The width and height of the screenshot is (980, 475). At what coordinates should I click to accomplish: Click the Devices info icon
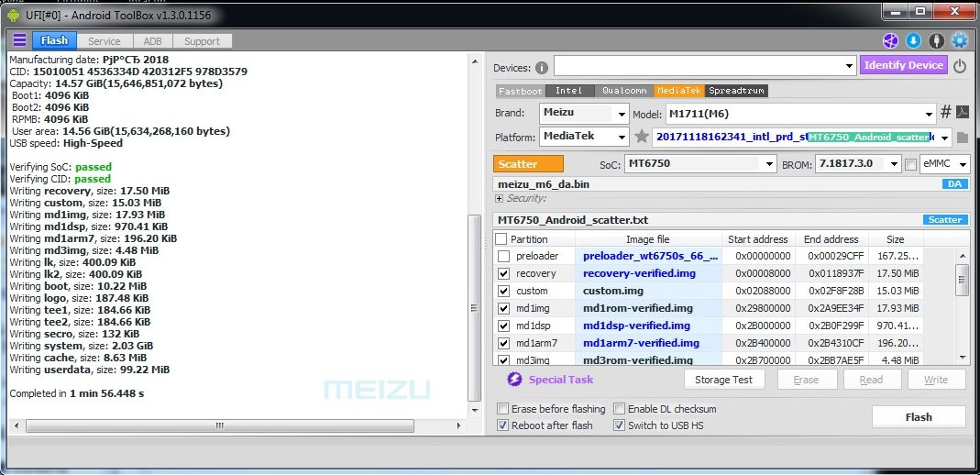(541, 68)
